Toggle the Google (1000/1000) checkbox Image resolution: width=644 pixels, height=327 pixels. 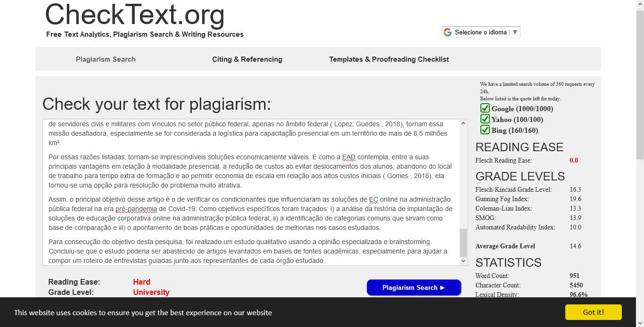pyautogui.click(x=485, y=108)
